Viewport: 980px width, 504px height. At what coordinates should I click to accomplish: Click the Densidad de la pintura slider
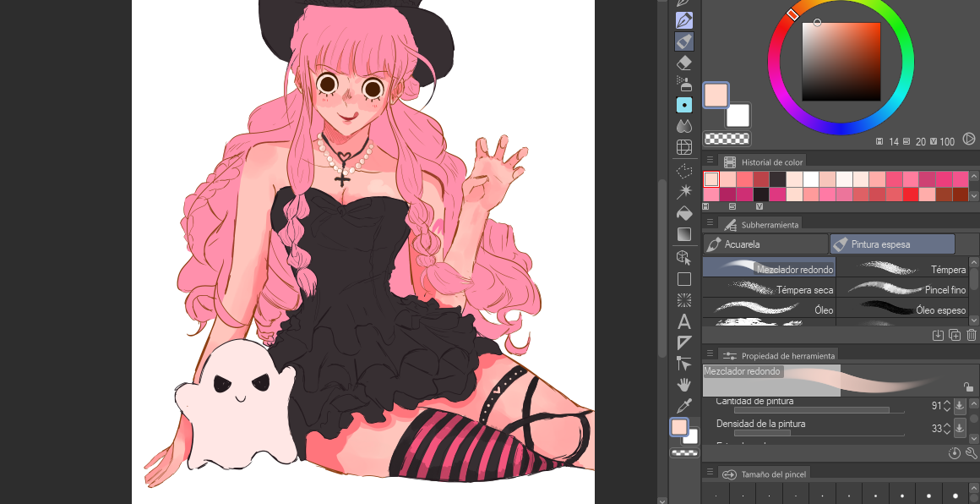pos(819,433)
